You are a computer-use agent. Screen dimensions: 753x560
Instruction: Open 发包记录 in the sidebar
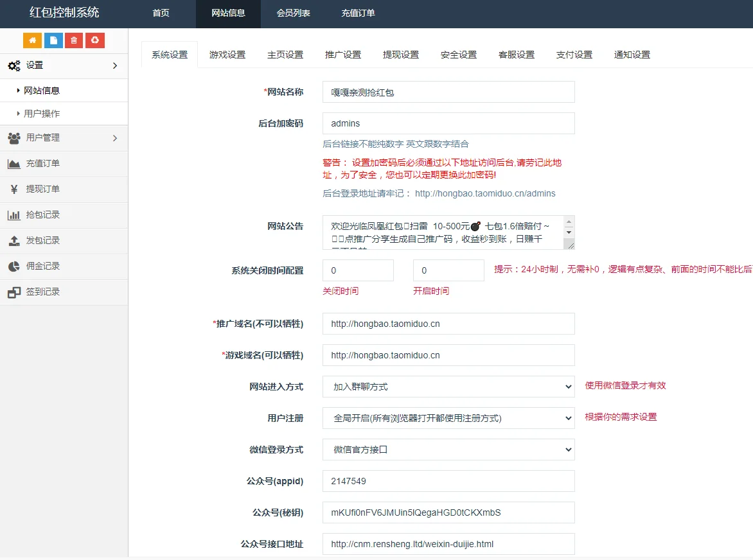click(x=42, y=241)
